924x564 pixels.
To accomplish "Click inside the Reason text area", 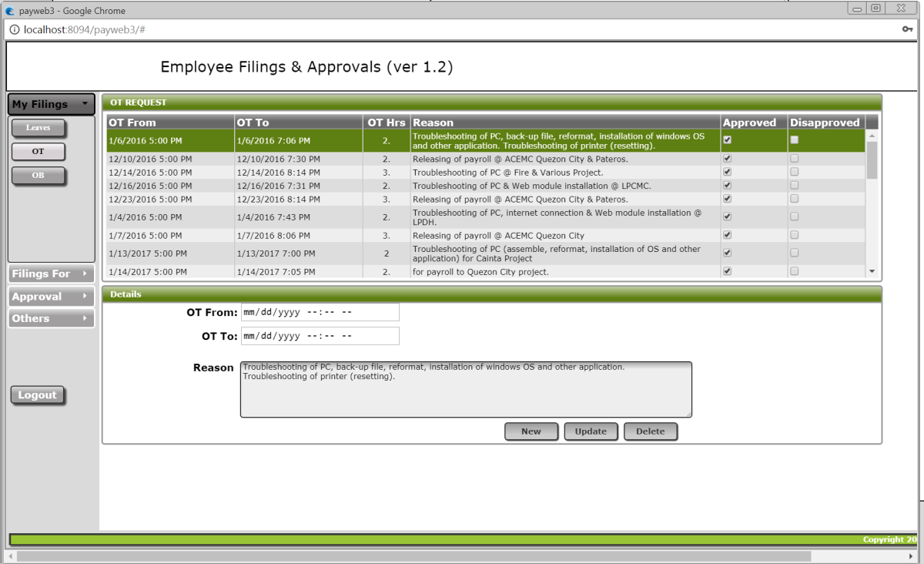I will [466, 390].
